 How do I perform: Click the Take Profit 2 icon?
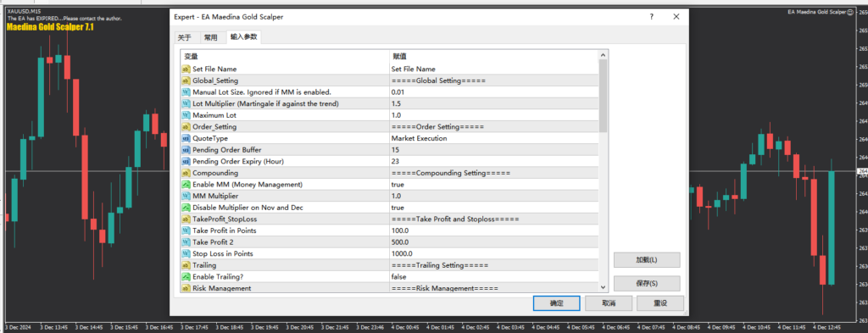186,242
